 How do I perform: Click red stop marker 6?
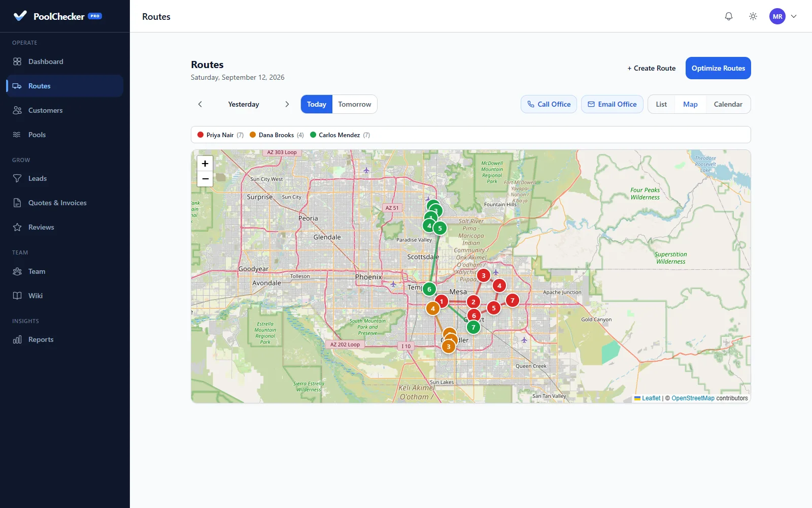tap(474, 315)
